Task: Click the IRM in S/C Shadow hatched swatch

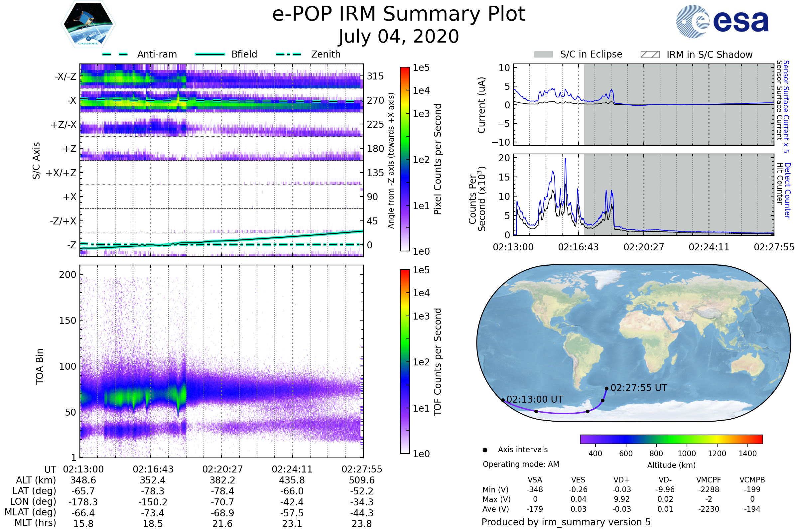Action: click(x=650, y=55)
